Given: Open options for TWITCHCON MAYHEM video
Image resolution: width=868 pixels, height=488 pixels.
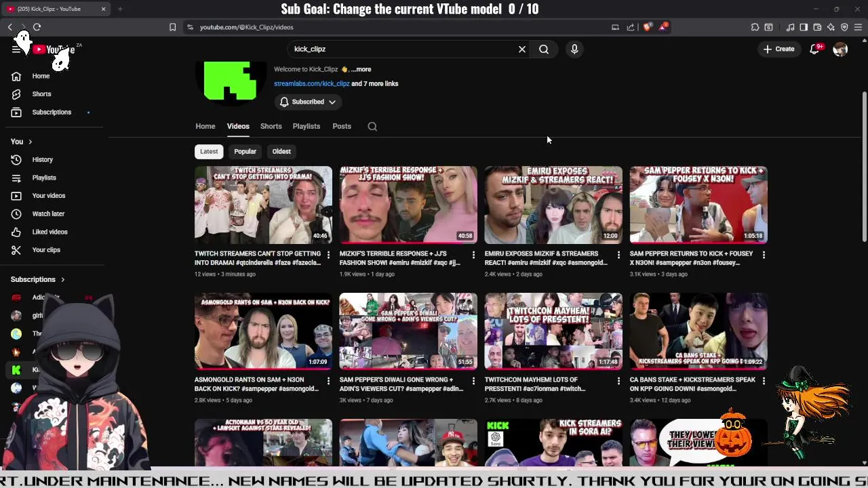Looking at the screenshot, I should [x=618, y=381].
